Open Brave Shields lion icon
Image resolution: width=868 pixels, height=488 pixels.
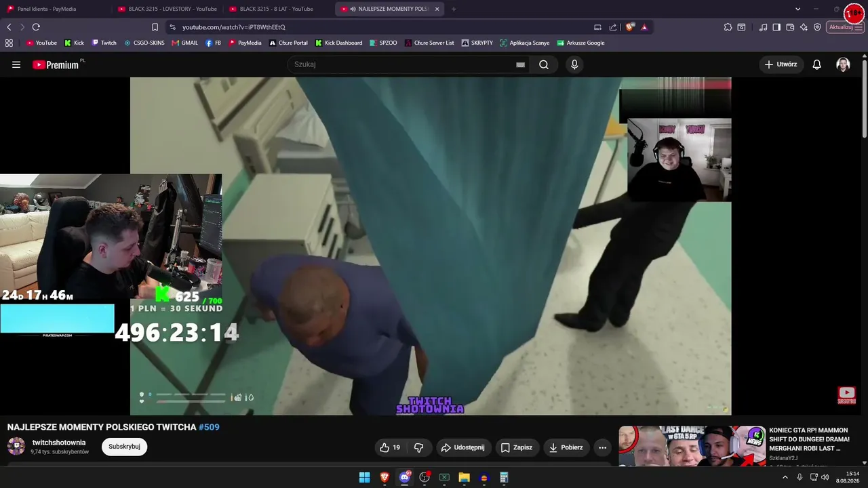pos(630,27)
